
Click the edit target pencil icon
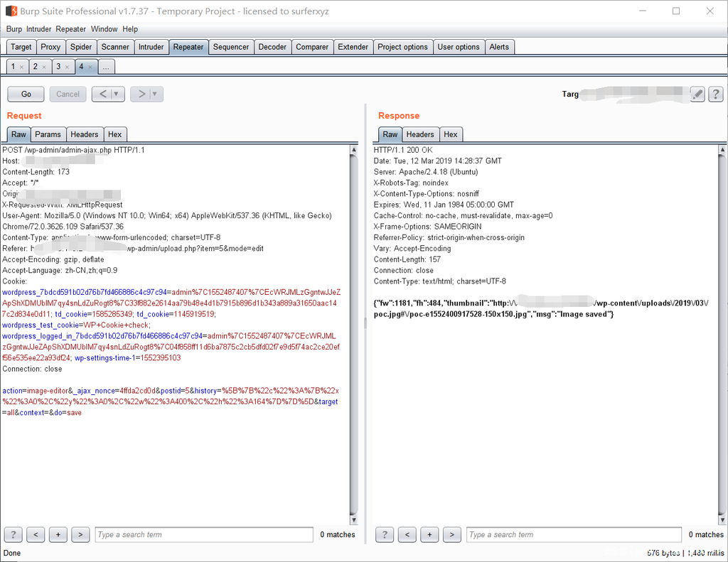(x=697, y=94)
